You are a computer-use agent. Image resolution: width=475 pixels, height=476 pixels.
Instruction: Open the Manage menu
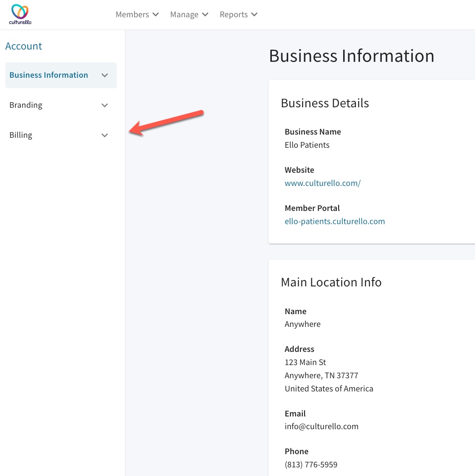point(189,15)
